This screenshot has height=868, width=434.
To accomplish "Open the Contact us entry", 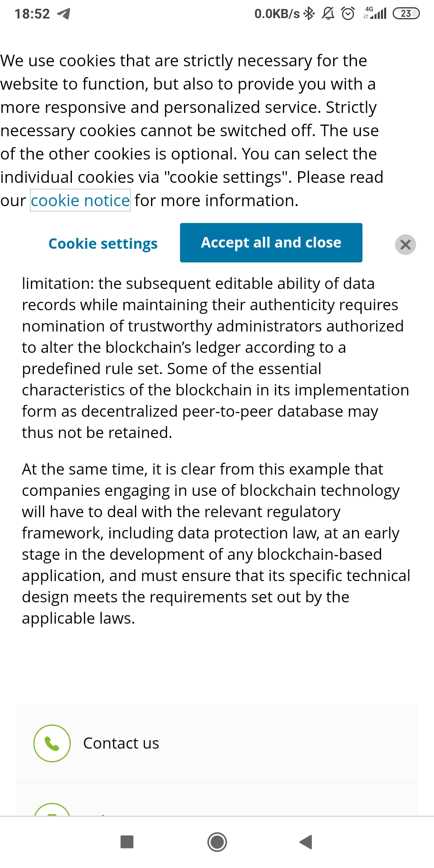I will 121,743.
